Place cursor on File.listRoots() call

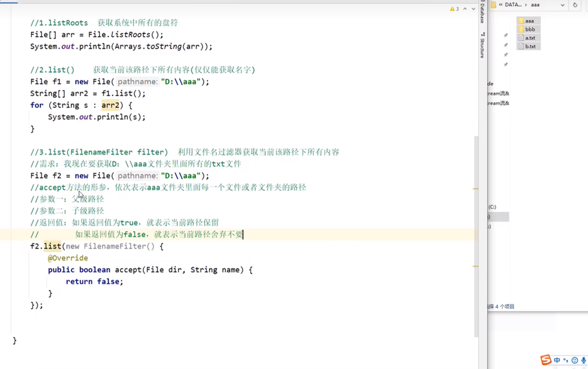[x=125, y=34]
